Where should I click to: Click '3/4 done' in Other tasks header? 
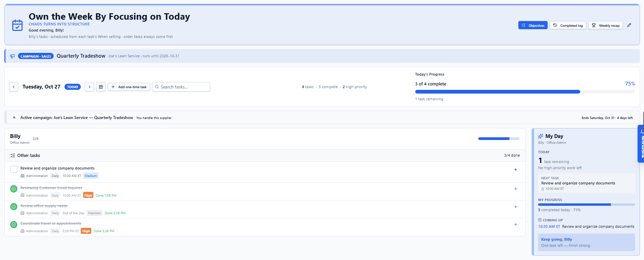512,155
